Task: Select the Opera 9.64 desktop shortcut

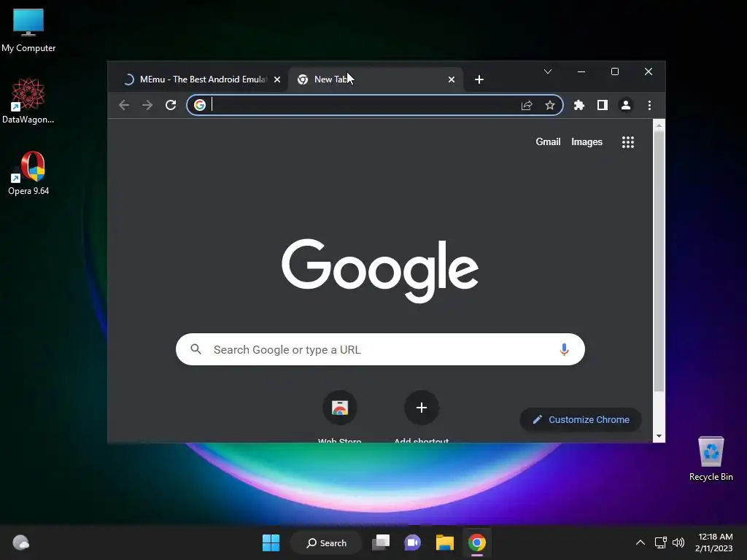Action: click(x=28, y=174)
